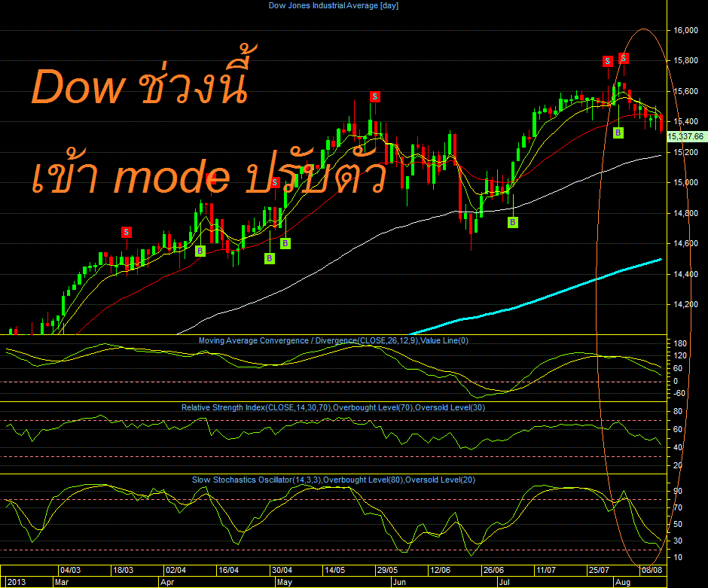Click the sell marker above the late-May peak
708x588 pixels.
[x=374, y=96]
